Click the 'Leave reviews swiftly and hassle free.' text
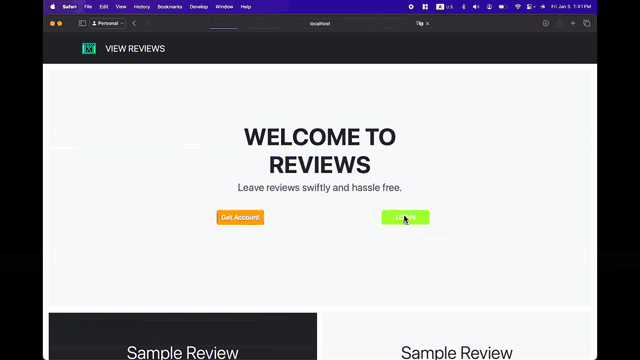Image resolution: width=640 pixels, height=360 pixels. pos(320,188)
